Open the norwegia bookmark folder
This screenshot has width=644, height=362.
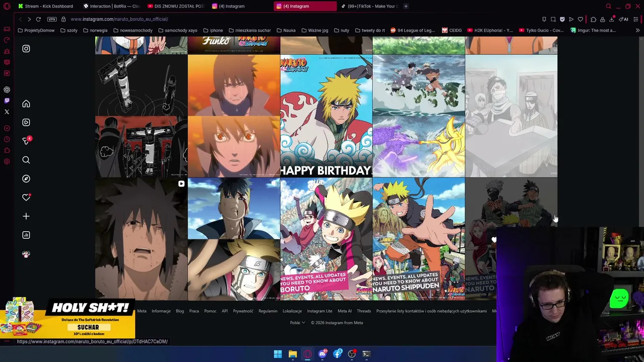95,30
